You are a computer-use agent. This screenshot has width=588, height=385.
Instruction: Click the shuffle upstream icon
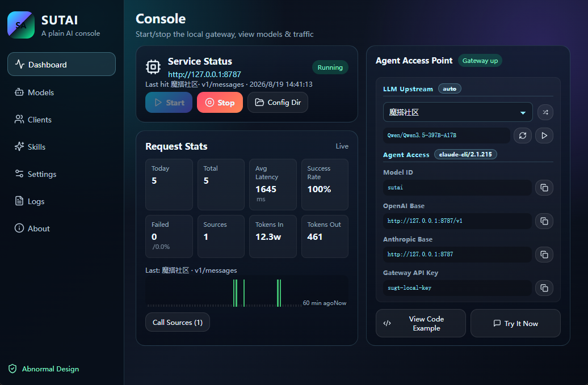(x=545, y=112)
